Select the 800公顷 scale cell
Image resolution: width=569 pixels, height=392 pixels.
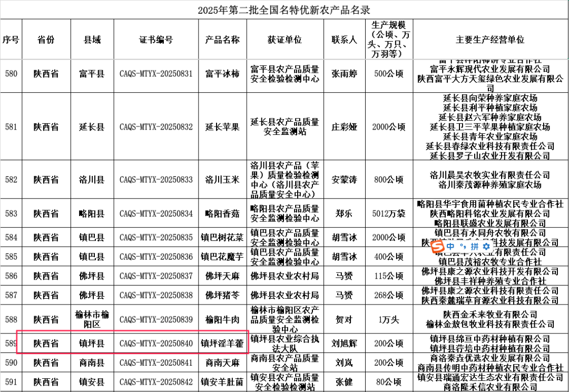(389, 179)
